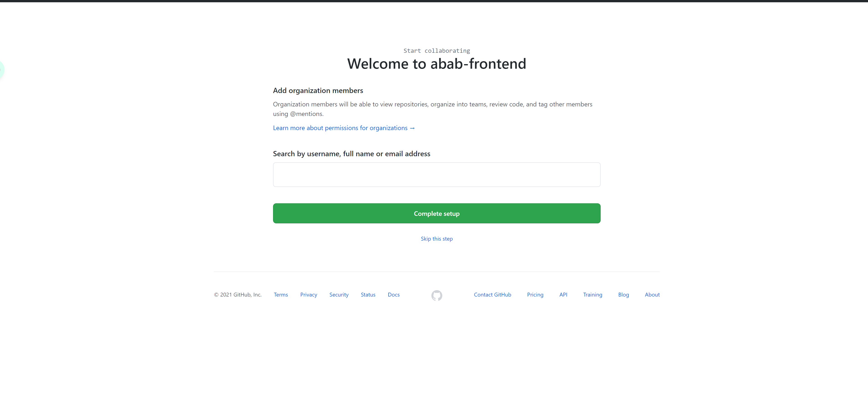Image resolution: width=868 pixels, height=400 pixels.
Task: Open Learn more about permissions link
Action: [x=343, y=128]
